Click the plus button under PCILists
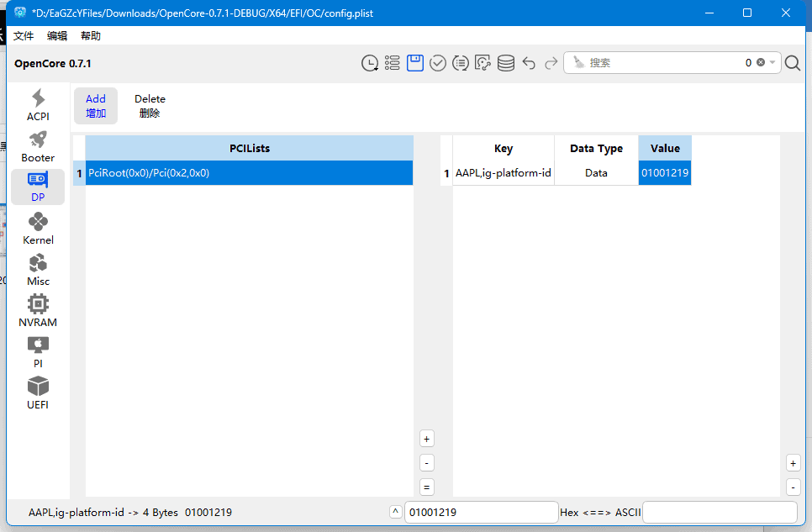 coord(426,439)
